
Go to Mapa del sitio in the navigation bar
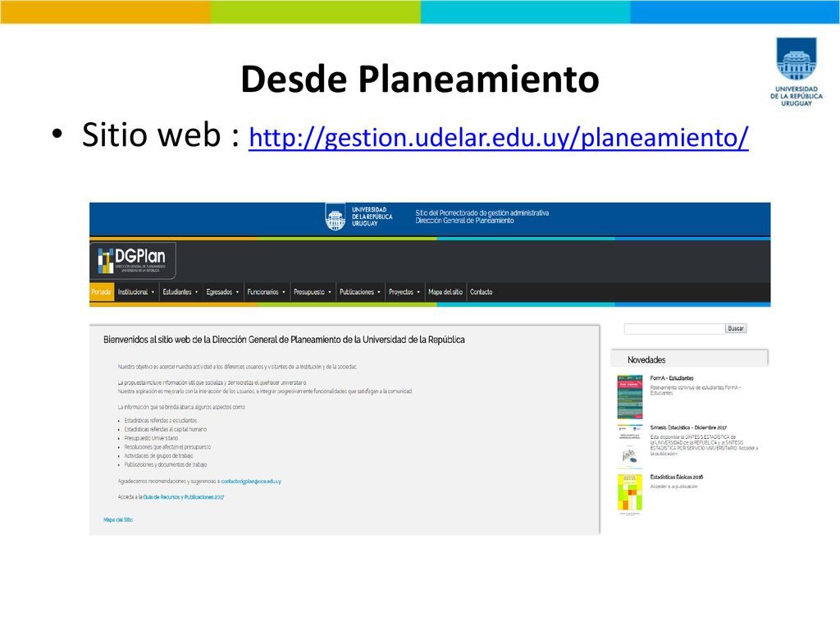[445, 292]
